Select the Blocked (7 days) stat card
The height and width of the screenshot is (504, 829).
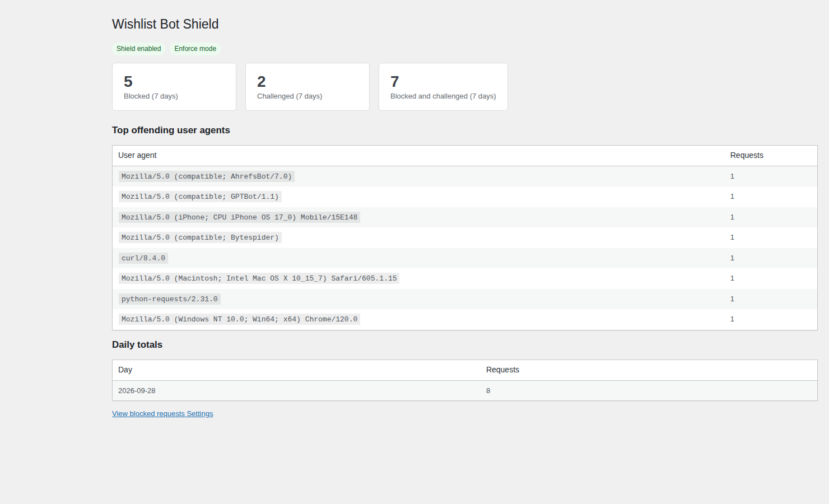174,87
